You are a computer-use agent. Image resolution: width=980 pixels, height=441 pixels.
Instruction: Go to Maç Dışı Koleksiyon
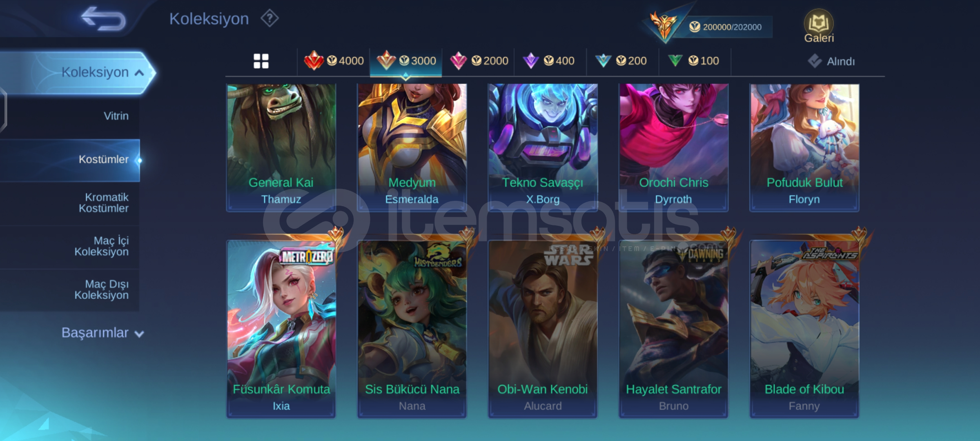102,290
